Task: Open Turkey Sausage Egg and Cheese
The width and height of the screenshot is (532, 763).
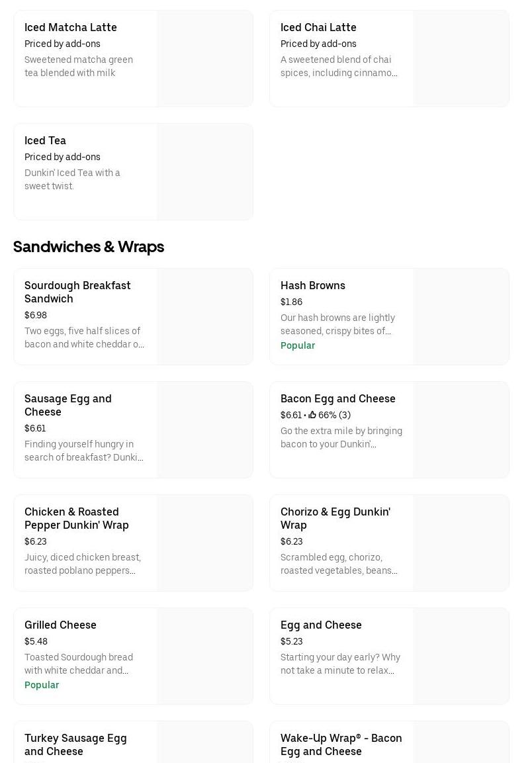Action: click(75, 744)
